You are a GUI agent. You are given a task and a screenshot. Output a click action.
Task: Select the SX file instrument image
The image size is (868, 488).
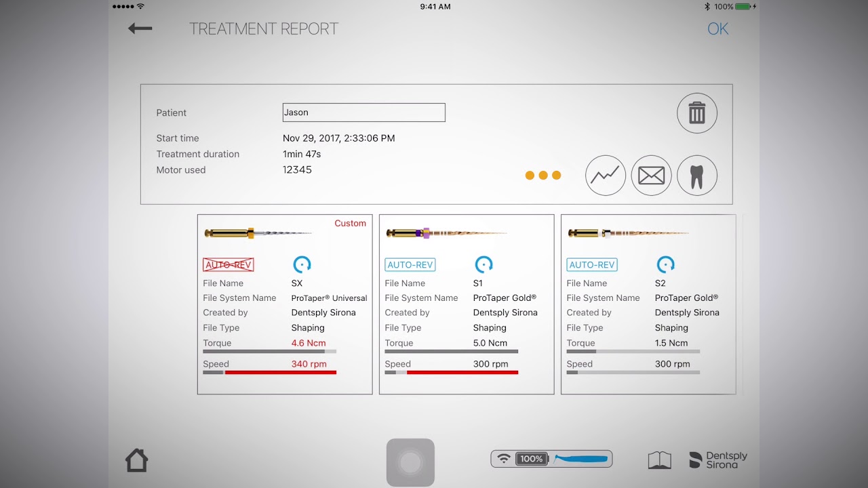[258, 233]
